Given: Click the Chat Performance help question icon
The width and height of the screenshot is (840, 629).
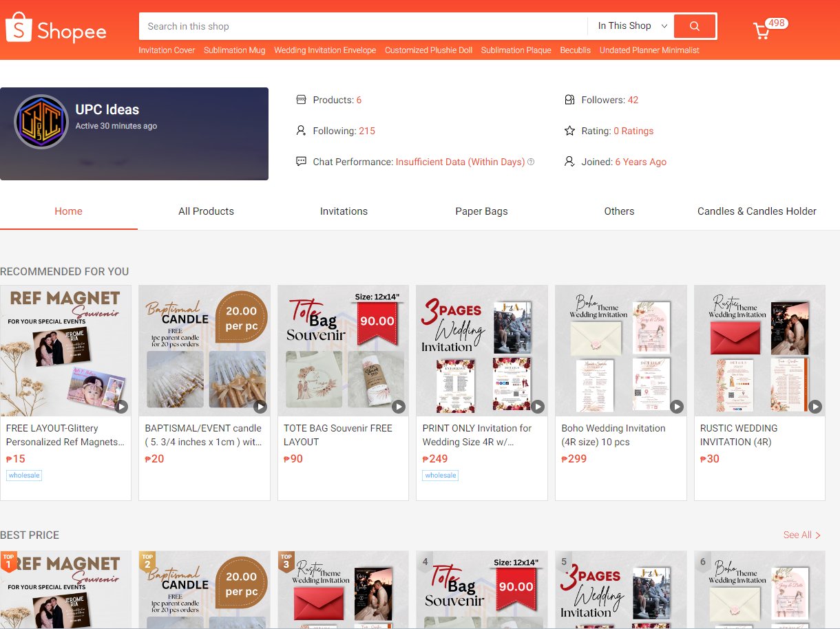Looking at the screenshot, I should click(x=531, y=162).
